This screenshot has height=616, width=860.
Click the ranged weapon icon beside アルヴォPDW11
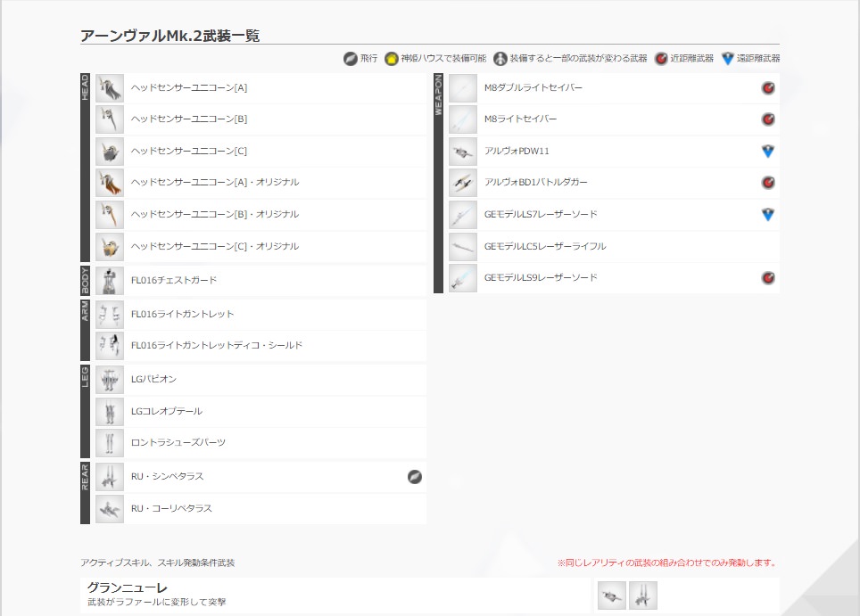coord(767,152)
